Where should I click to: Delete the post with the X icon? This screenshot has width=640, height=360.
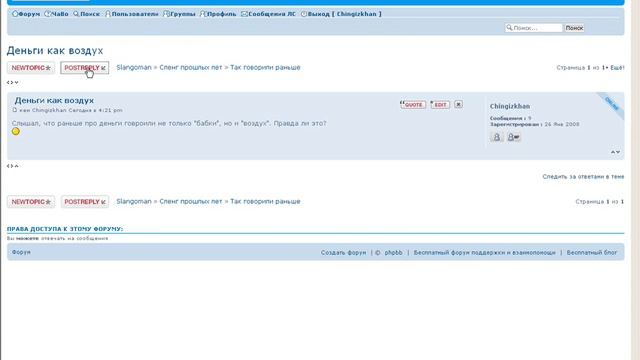click(458, 104)
